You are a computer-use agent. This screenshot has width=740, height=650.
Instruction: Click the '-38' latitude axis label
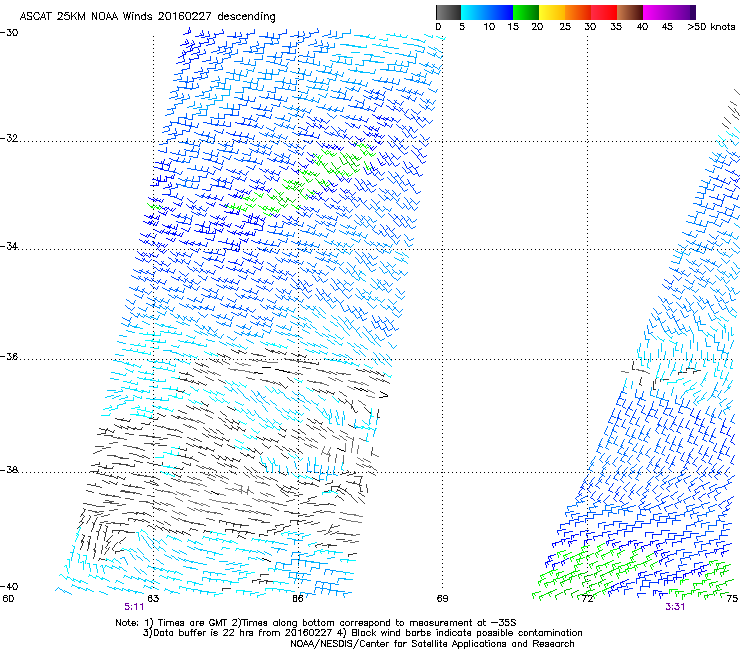point(9,470)
